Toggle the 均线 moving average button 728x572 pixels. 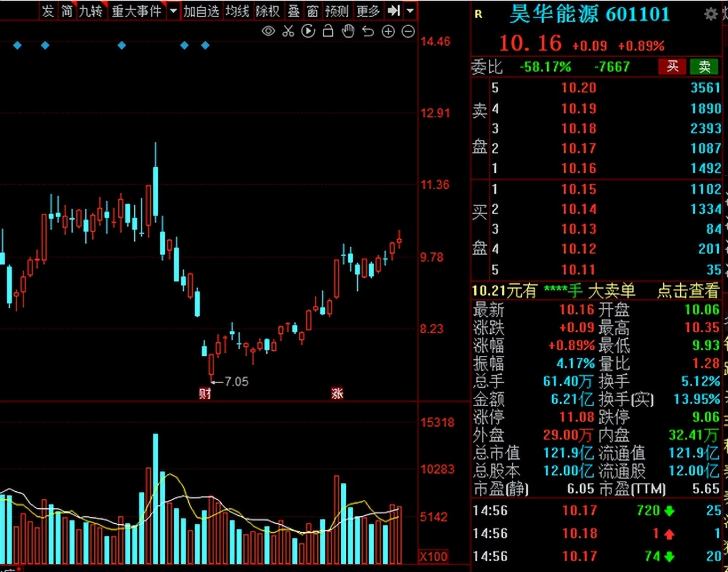[x=237, y=11]
